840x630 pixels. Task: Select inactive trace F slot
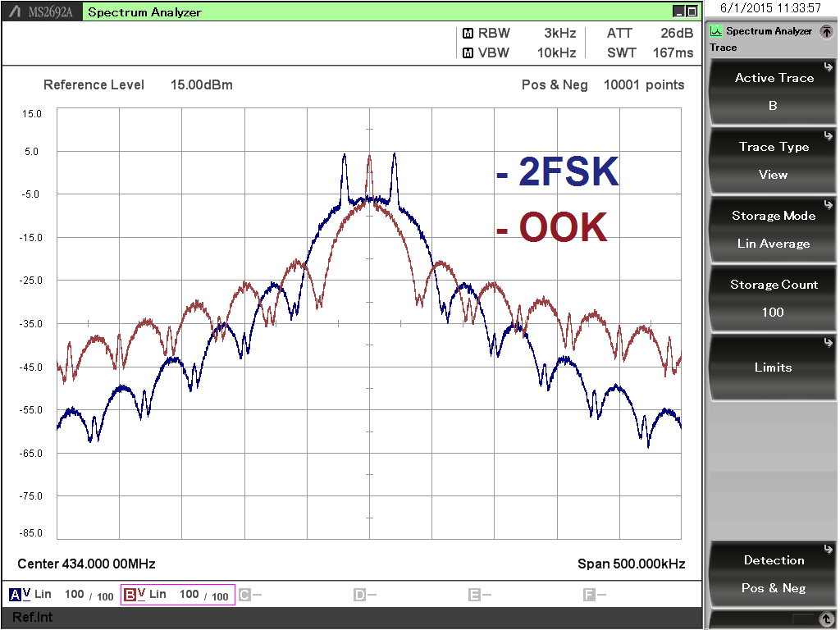[589, 595]
